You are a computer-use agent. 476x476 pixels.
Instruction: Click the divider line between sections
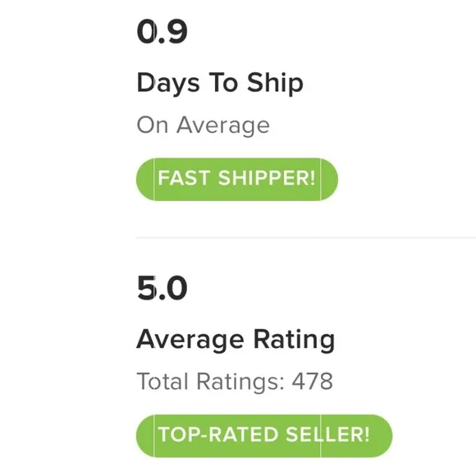(305, 238)
